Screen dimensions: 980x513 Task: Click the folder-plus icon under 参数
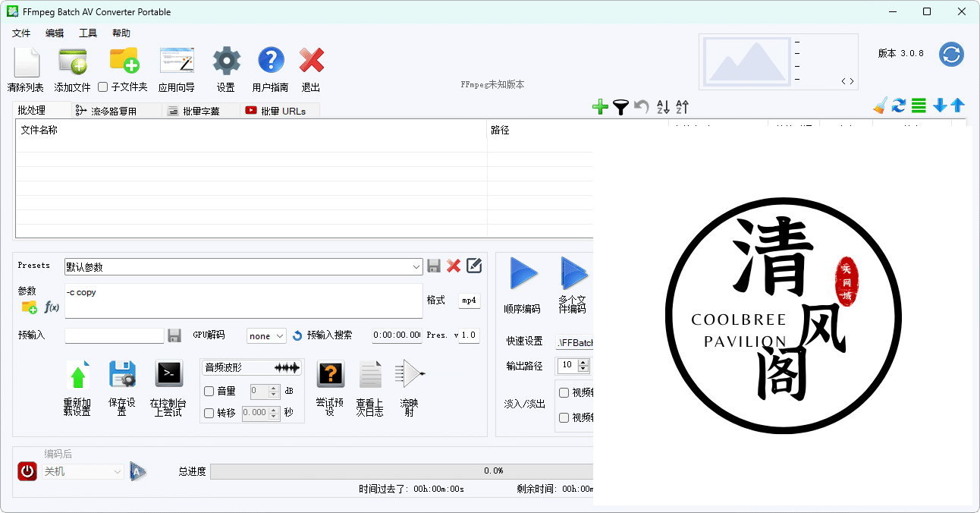point(29,307)
